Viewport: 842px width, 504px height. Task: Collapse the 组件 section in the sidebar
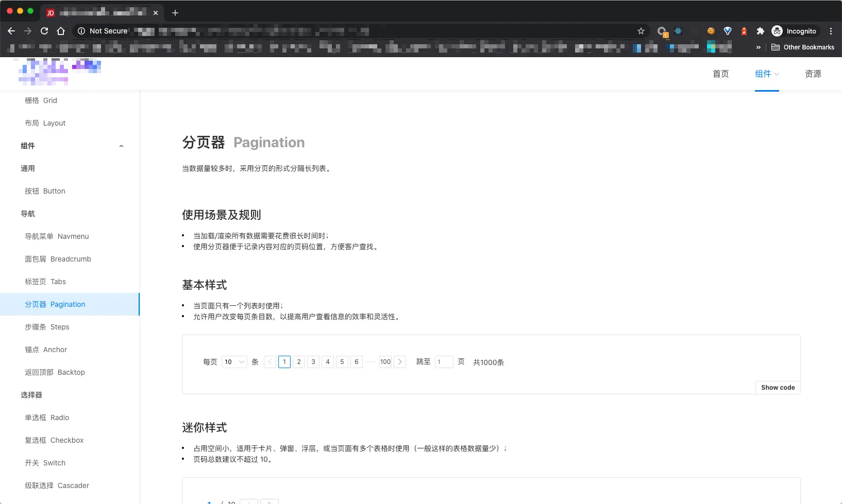click(121, 146)
